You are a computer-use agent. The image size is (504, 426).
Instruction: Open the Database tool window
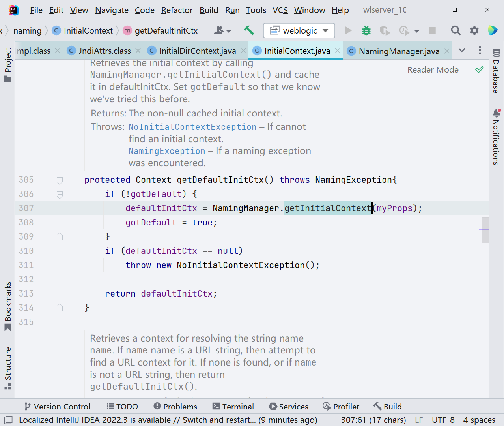496,70
